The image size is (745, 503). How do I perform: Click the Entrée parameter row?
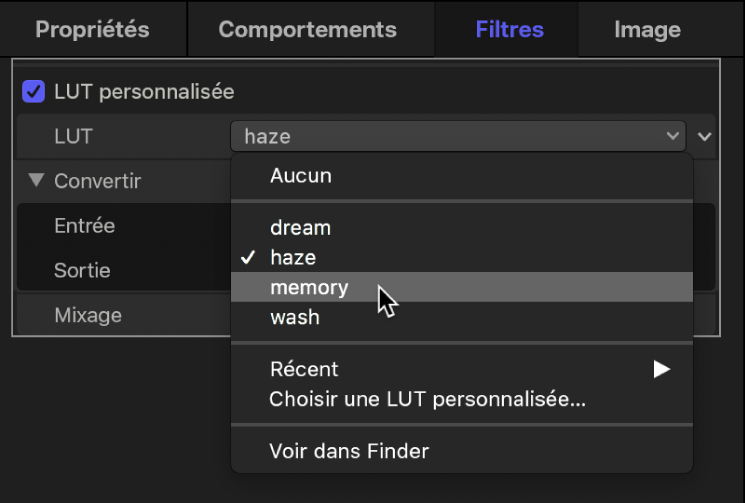(x=85, y=226)
